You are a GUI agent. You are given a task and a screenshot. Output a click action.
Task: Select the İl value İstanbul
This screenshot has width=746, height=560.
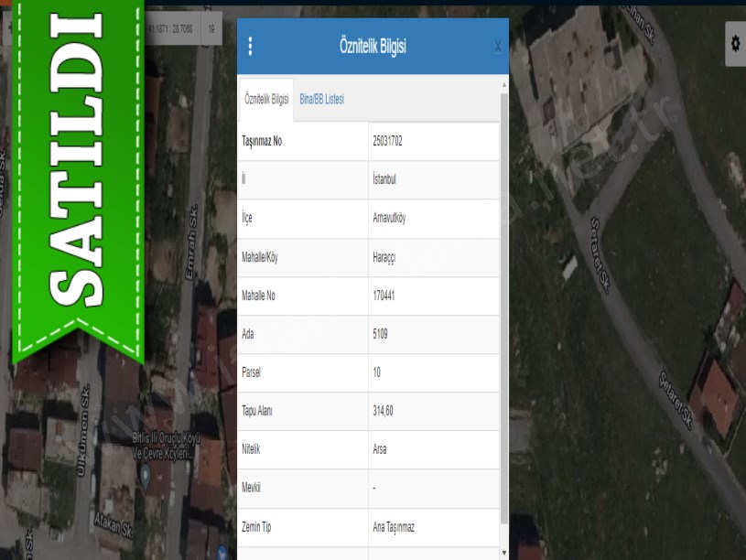384,180
